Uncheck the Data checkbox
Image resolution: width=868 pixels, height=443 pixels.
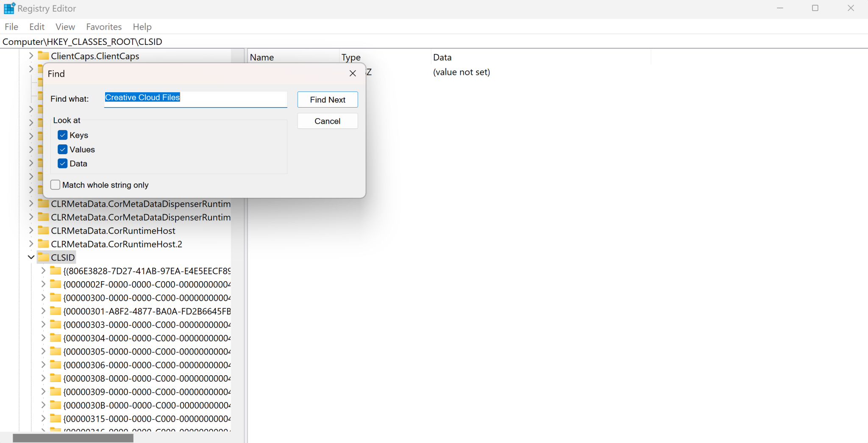[x=63, y=163]
